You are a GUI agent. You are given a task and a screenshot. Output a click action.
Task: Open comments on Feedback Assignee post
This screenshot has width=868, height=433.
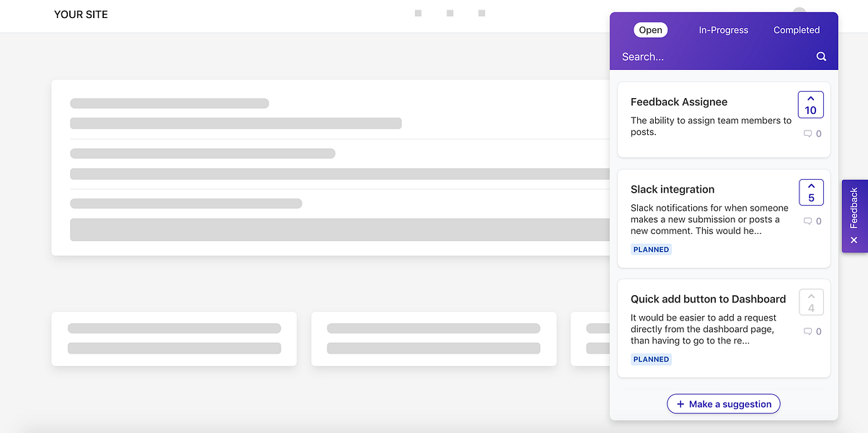pyautogui.click(x=812, y=134)
